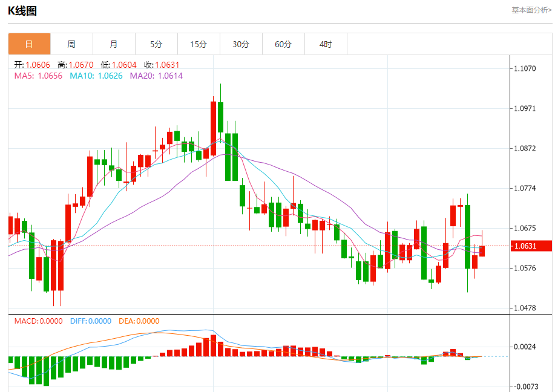
Task: Click the 1.0774 price axis label
Action: click(525, 189)
